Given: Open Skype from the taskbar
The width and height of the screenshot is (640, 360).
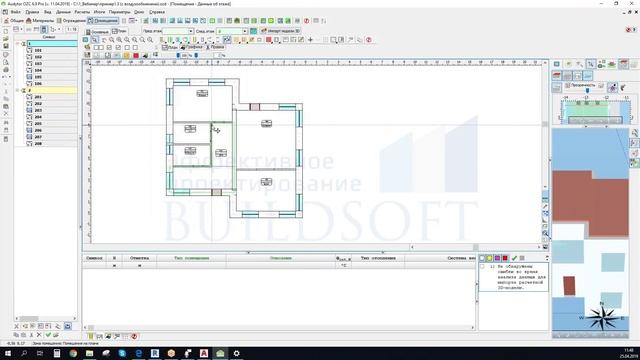Looking at the screenshot, I should [x=122, y=353].
